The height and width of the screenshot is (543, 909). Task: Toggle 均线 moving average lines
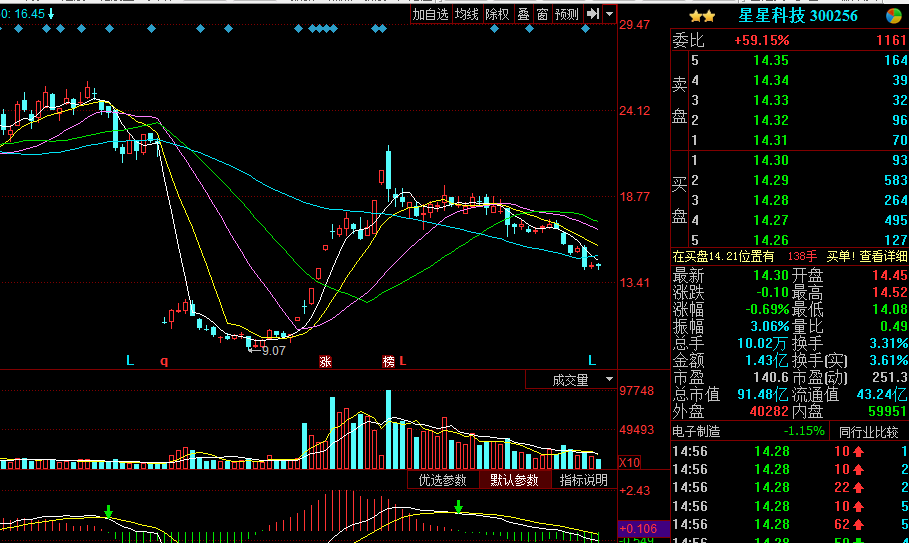coord(467,14)
